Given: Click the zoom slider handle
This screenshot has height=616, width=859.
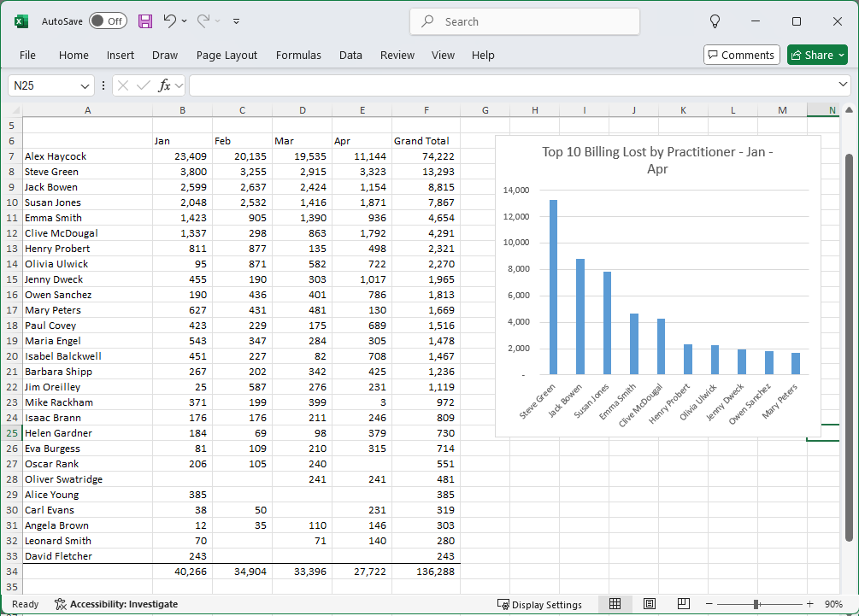Looking at the screenshot, I should pyautogui.click(x=756, y=604).
